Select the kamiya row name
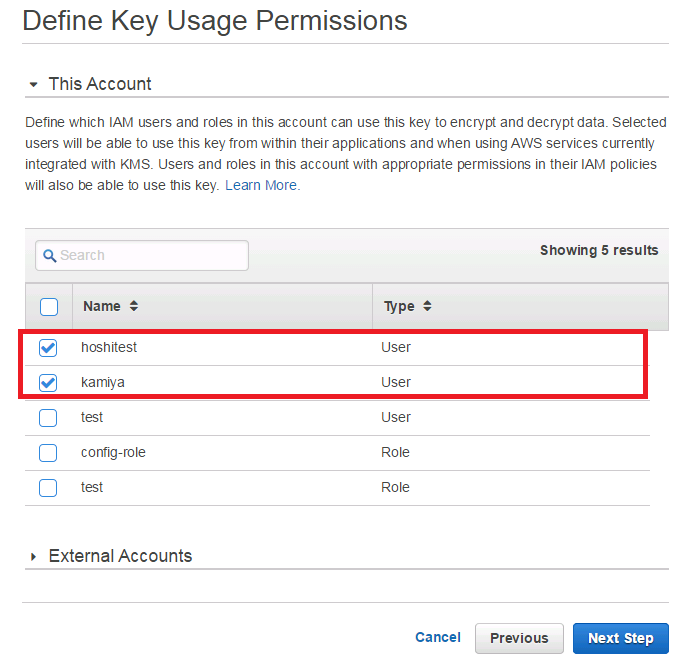The image size is (682, 664). coord(103,383)
